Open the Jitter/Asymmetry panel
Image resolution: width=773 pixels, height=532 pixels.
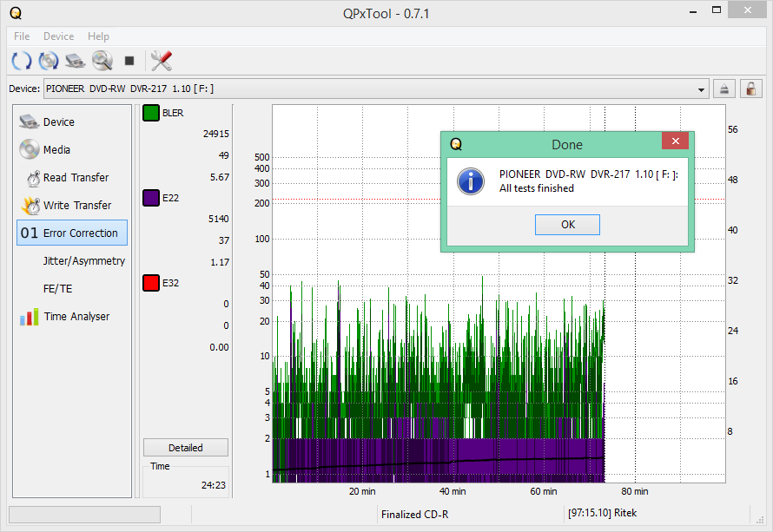[x=72, y=260]
